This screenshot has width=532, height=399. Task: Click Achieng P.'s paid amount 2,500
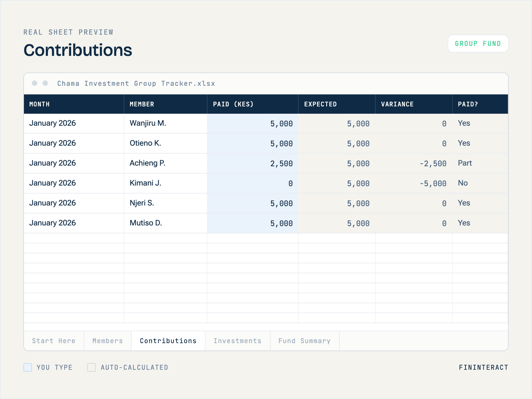pyautogui.click(x=253, y=163)
